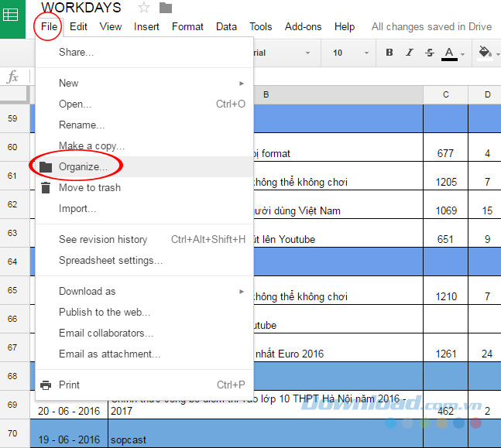The width and height of the screenshot is (501, 448).
Task: Click the cell ending lên Youtube
Action: coord(338,233)
